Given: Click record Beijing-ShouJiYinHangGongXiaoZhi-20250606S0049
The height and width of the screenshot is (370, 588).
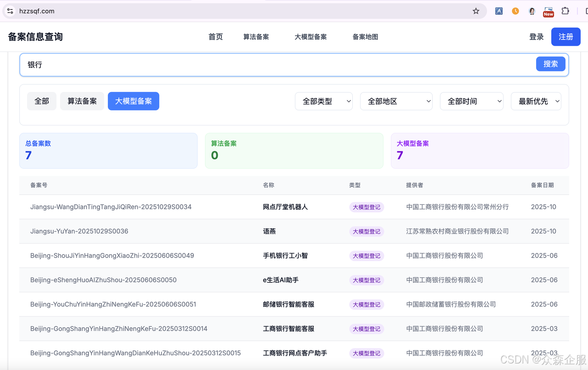Looking at the screenshot, I should (112, 256).
